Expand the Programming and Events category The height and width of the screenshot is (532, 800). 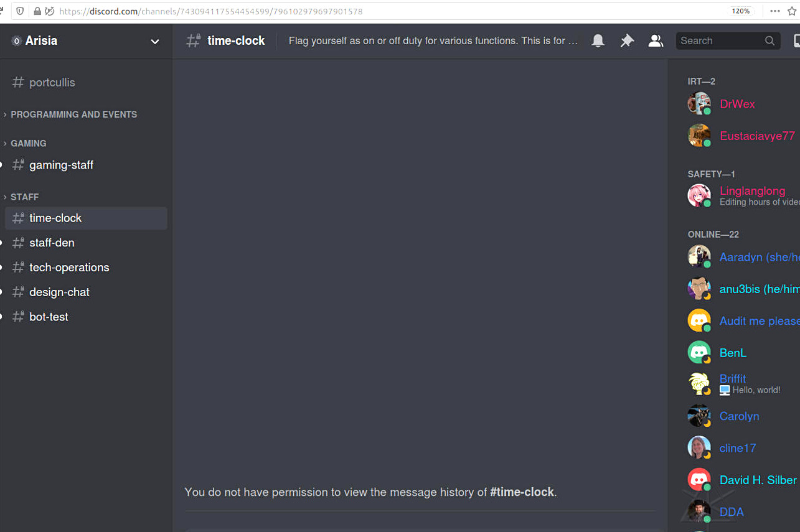[x=73, y=114]
